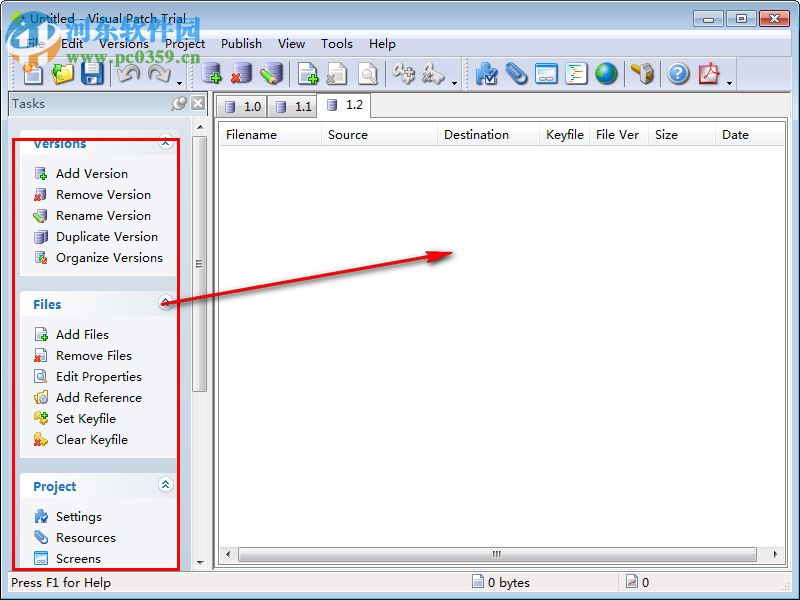800x600 pixels.
Task: Open the Help menu
Action: 382,44
